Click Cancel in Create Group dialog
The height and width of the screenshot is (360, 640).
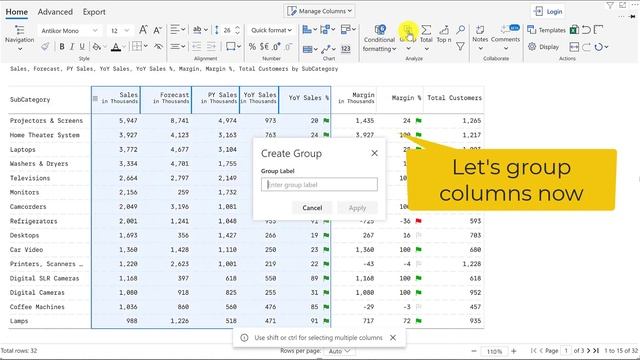pyautogui.click(x=312, y=208)
